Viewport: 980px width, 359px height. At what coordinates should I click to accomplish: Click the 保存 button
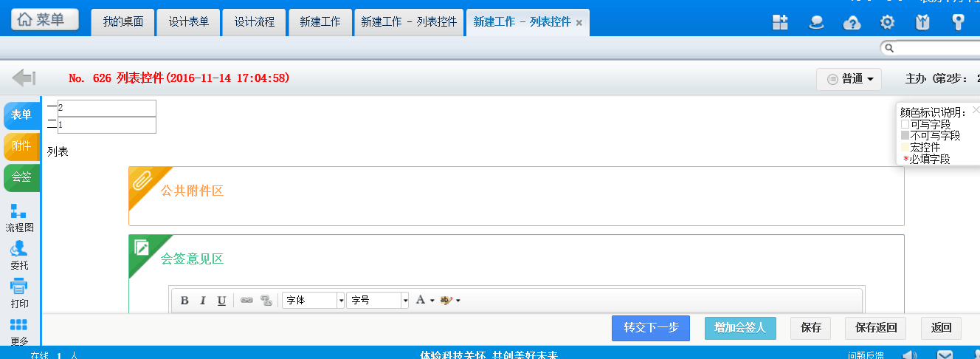[x=811, y=328]
